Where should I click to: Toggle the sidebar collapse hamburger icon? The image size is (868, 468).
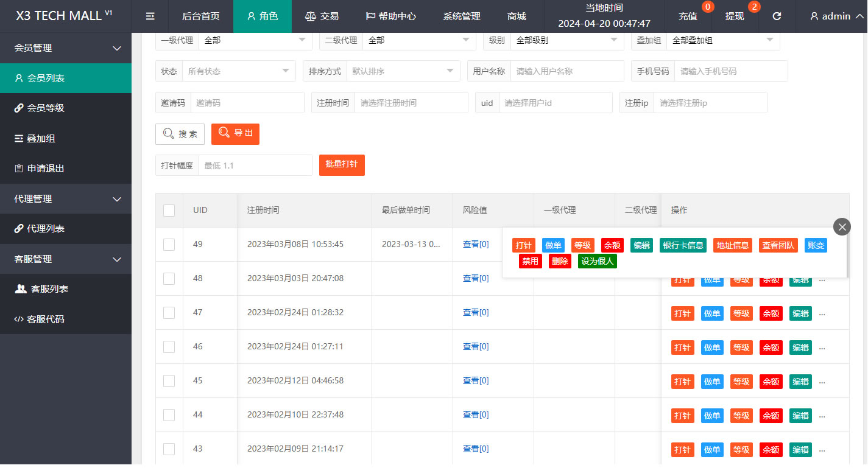(x=150, y=16)
